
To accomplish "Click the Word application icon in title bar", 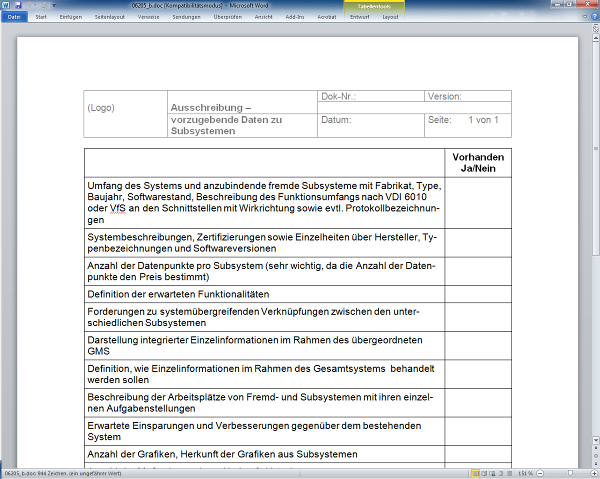I will [x=6, y=5].
